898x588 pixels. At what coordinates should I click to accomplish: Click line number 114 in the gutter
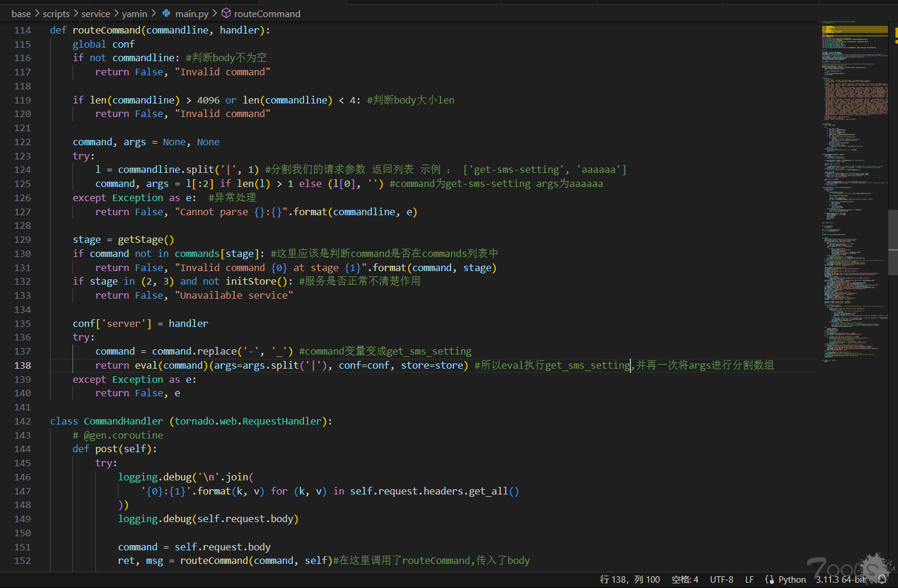(x=22, y=30)
